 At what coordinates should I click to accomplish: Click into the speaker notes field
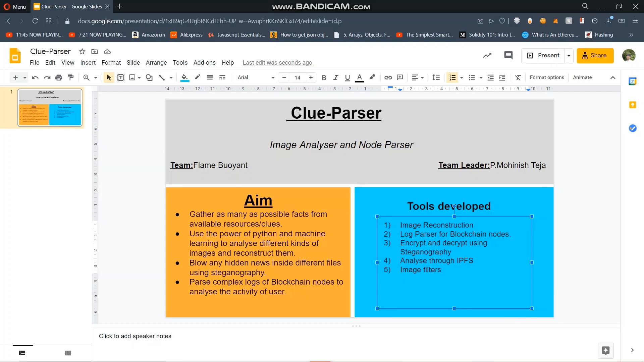click(135, 336)
